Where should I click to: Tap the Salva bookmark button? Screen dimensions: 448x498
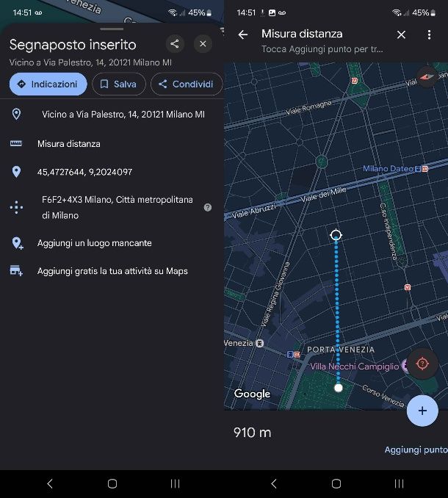(x=119, y=84)
